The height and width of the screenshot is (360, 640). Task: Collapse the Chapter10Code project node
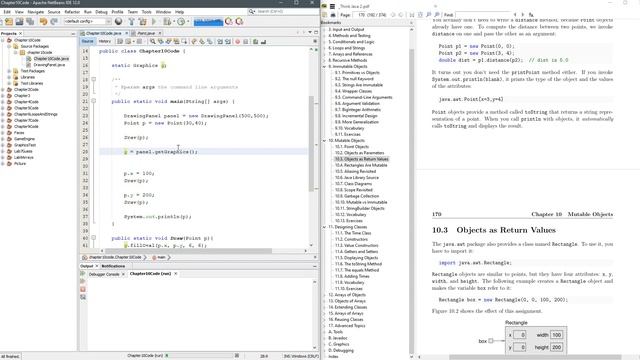(3, 40)
